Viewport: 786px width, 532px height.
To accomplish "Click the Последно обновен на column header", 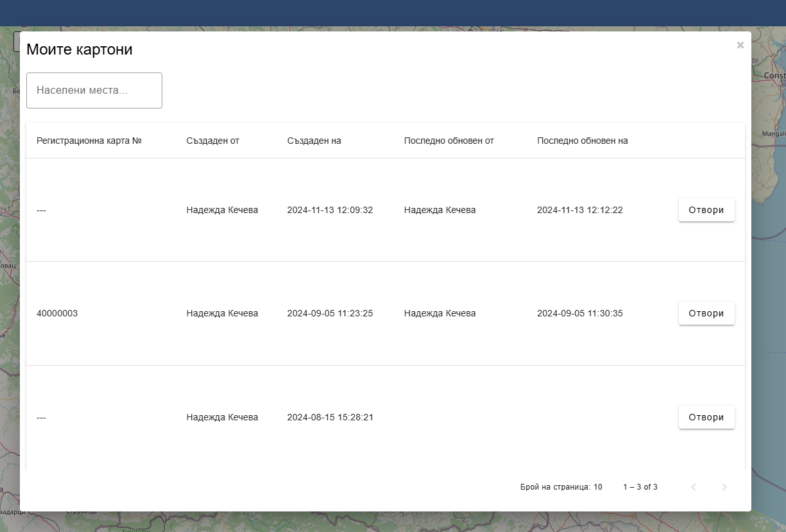I will tap(583, 141).
